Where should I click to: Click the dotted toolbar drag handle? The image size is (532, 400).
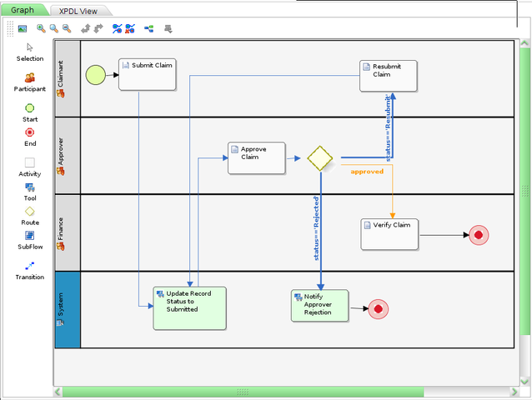[10, 28]
